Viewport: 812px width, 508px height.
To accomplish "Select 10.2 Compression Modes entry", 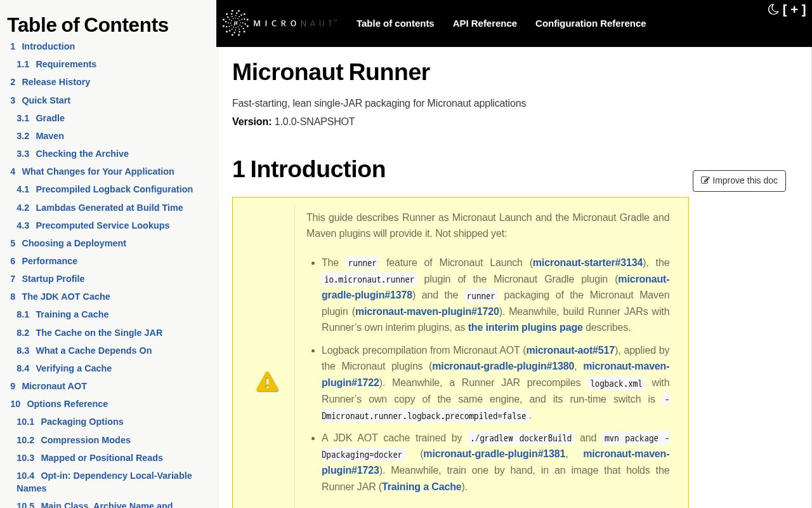I will point(74,440).
